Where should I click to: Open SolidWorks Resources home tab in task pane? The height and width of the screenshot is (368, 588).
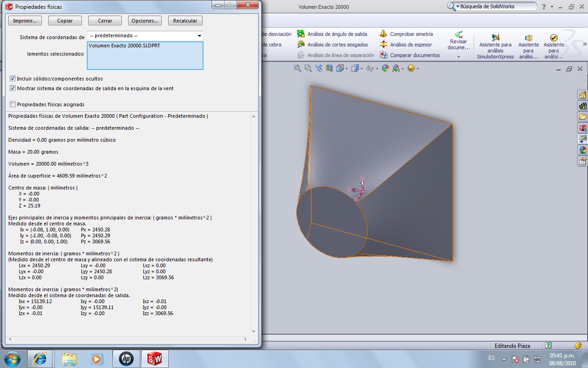click(x=582, y=95)
